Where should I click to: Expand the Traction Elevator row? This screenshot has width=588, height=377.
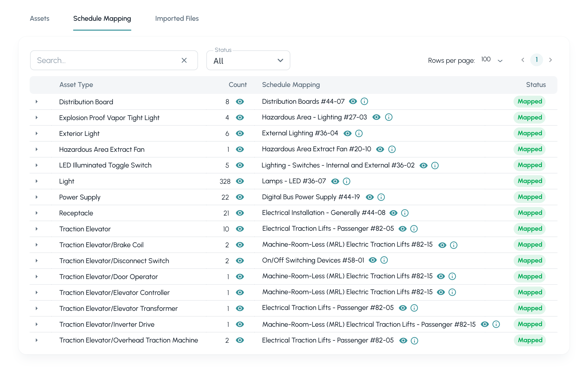click(37, 229)
